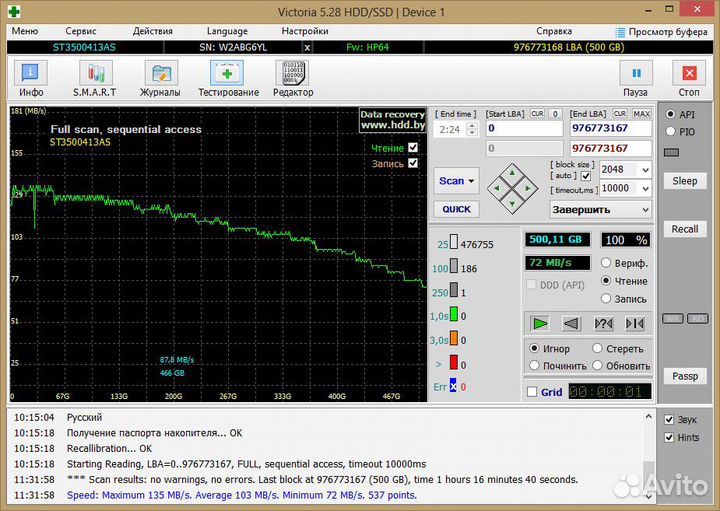Open the Сервис menu
Image resolution: width=720 pixels, height=511 pixels.
(x=81, y=31)
